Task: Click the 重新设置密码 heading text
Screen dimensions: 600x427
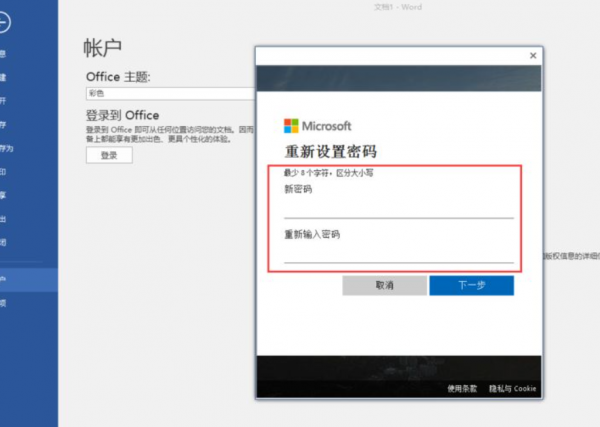Action: tap(331, 152)
